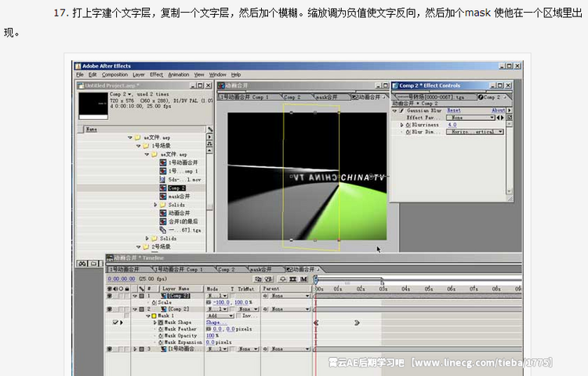This screenshot has height=376, width=588.
Task: Click the Blur Dimensions stopwatch icon
Action: coord(408,132)
